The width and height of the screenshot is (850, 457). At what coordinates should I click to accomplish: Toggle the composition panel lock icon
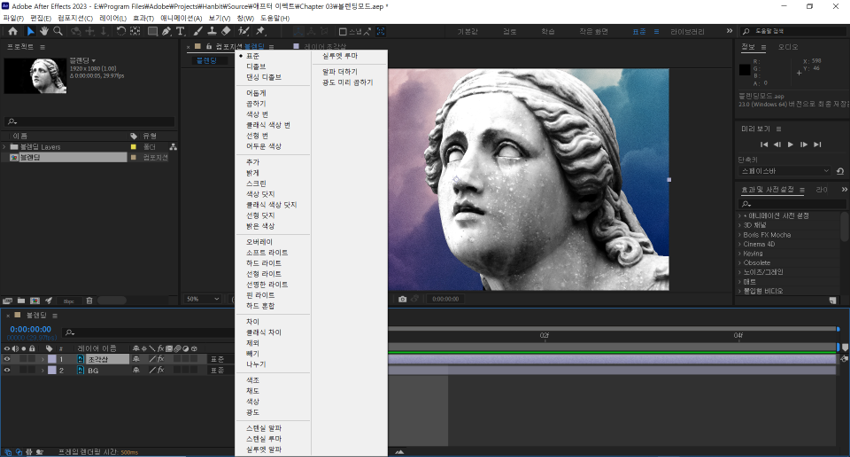click(209, 47)
